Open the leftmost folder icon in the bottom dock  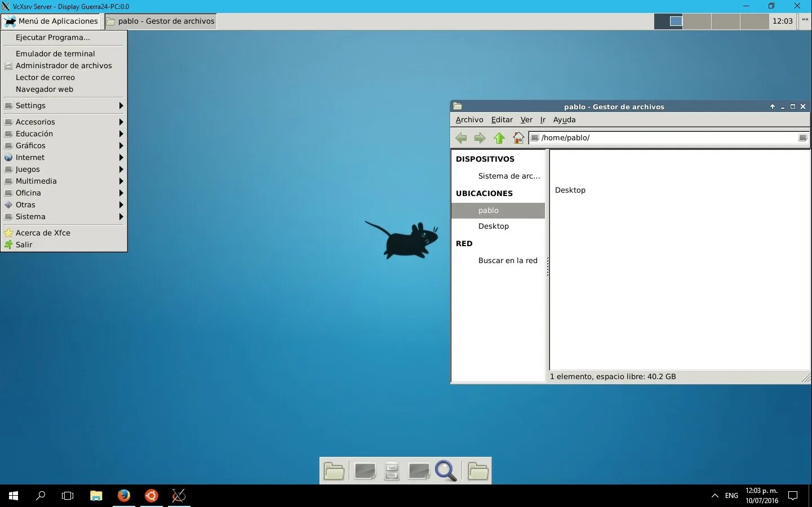[x=334, y=471]
